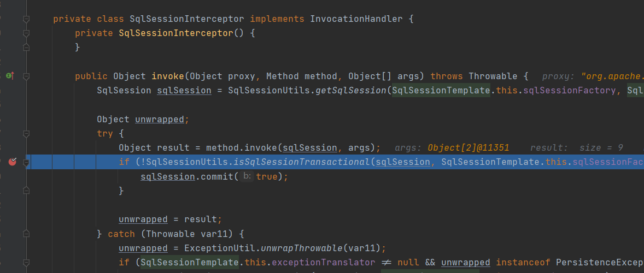644x273 pixels.
Task: Click isSqlSessionTransactional on the highlighted line
Action: 302,162
